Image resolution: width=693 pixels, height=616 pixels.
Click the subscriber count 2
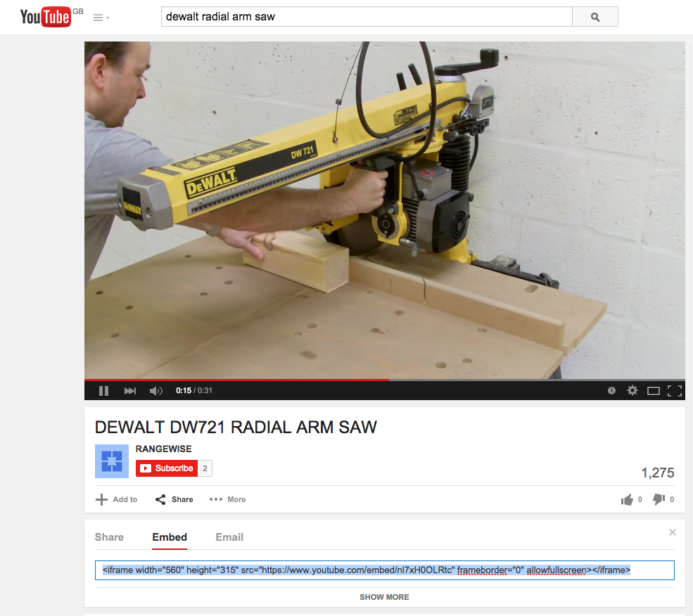[205, 468]
